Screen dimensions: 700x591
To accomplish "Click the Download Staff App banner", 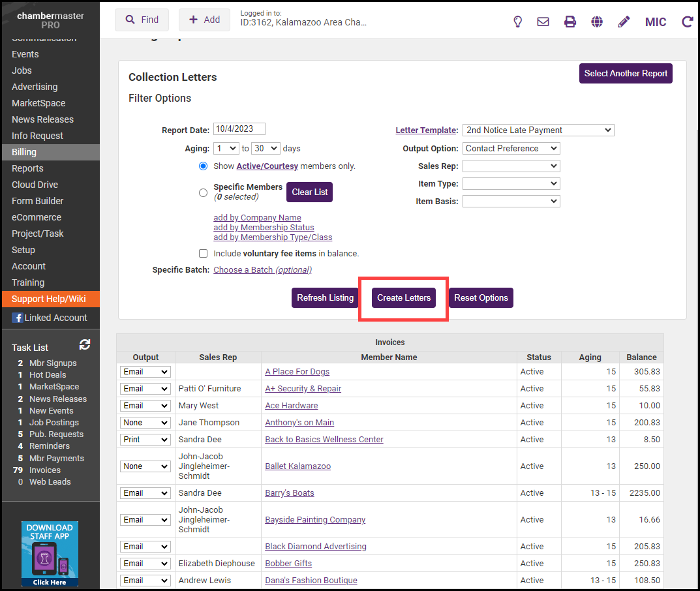I will [50, 554].
